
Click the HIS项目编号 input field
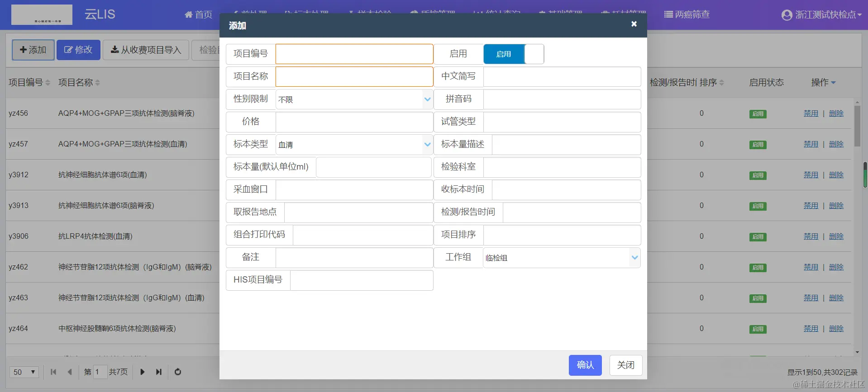click(x=362, y=280)
